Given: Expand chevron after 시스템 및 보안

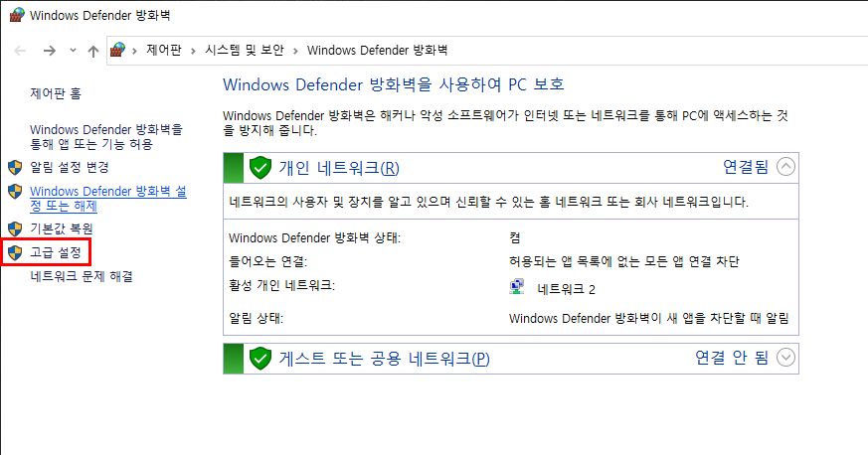Looking at the screenshot, I should (295, 51).
